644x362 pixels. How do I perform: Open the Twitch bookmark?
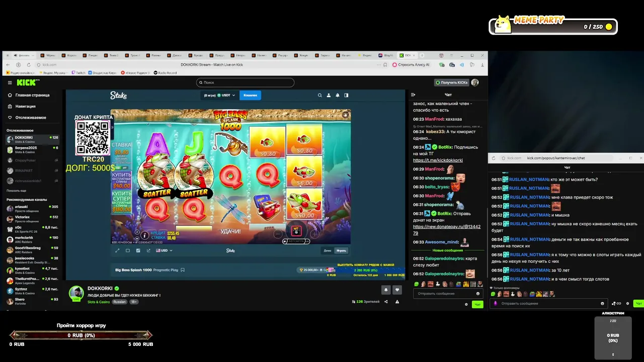78,73
